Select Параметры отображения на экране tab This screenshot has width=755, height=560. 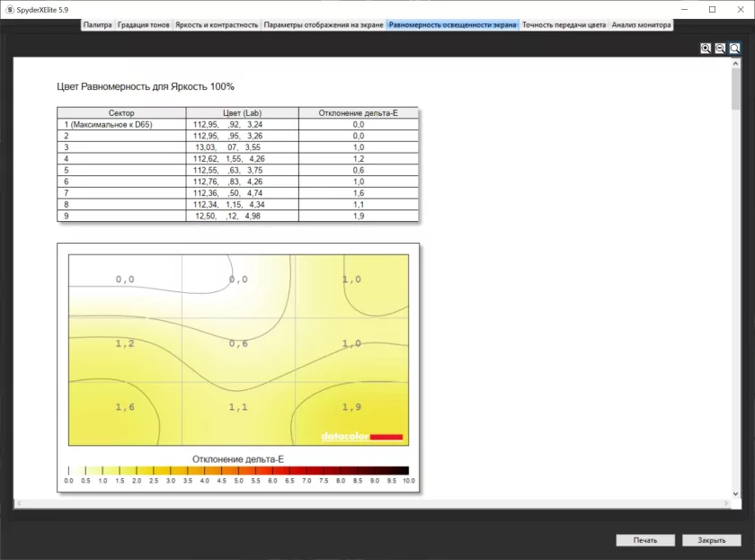click(x=324, y=24)
